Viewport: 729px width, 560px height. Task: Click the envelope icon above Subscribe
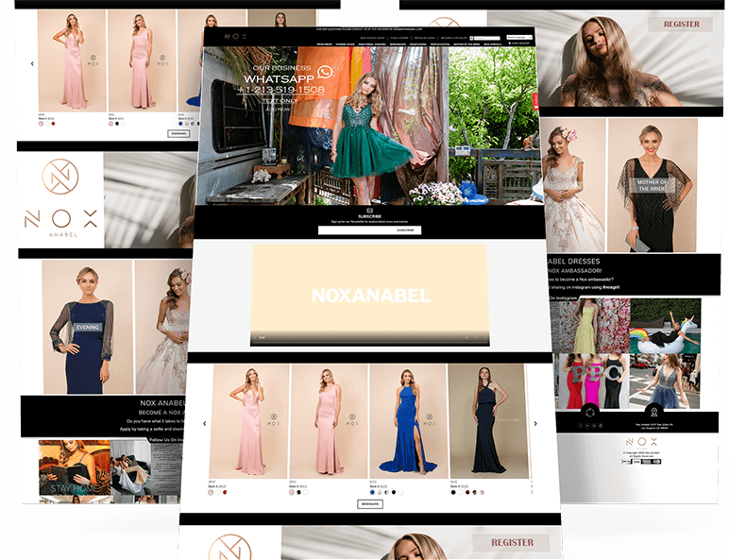(x=369, y=210)
